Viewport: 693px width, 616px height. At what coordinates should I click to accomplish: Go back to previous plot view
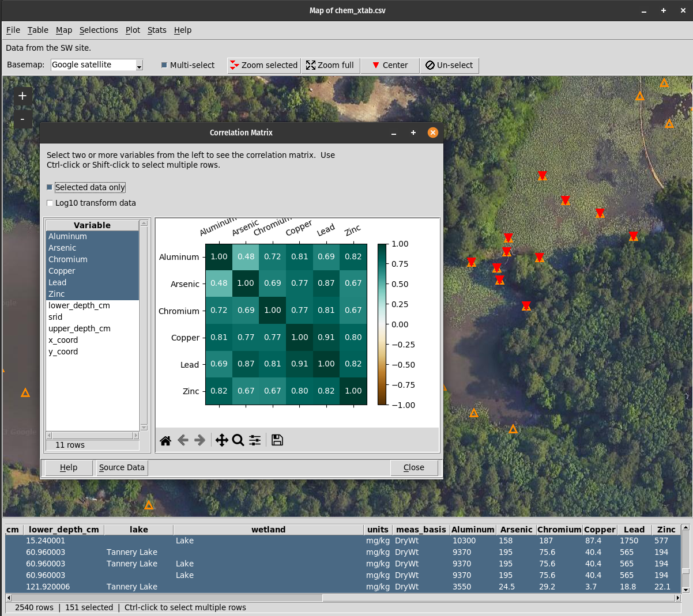tap(183, 440)
